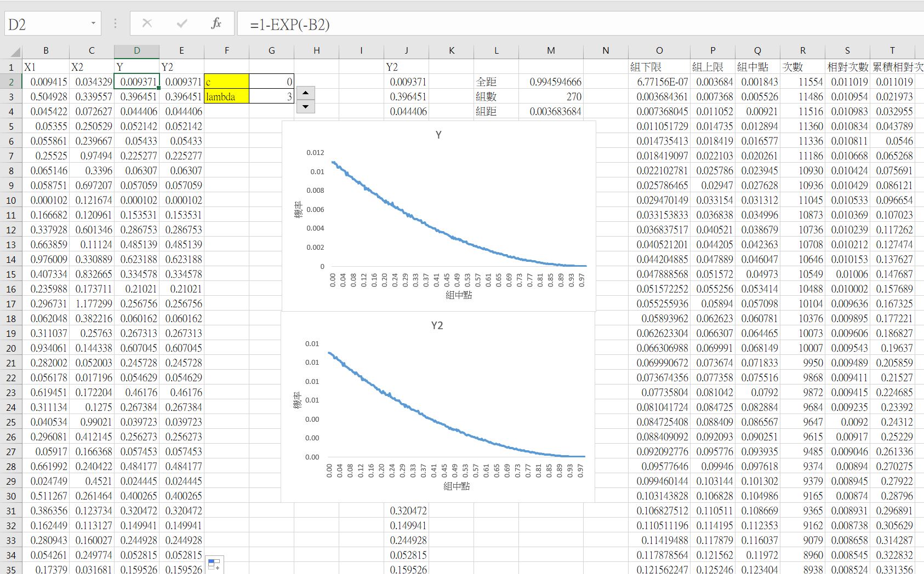Image resolution: width=924 pixels, height=574 pixels.
Task: Open the Name Box dropdown arrow
Action: click(x=93, y=24)
